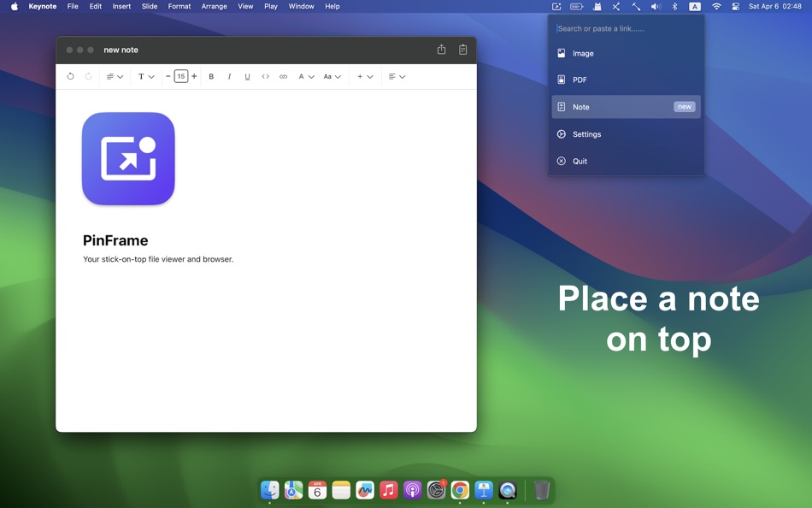Open Google Chrome from the Dock
812x508 pixels.
pyautogui.click(x=460, y=490)
